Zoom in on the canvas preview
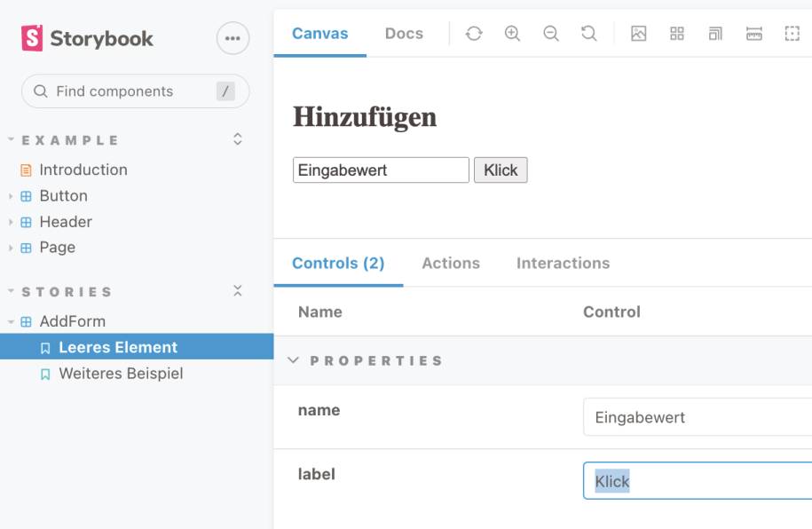The height and width of the screenshot is (529, 812). click(x=512, y=34)
